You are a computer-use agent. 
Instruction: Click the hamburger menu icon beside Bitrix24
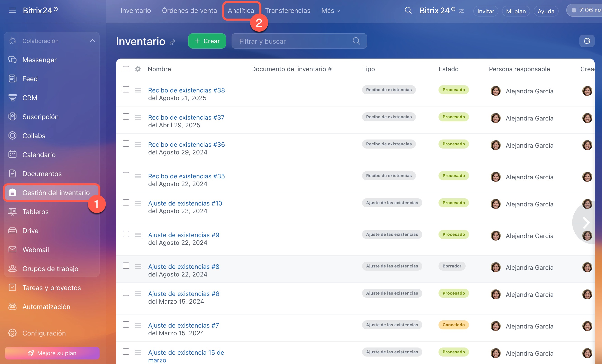point(12,10)
